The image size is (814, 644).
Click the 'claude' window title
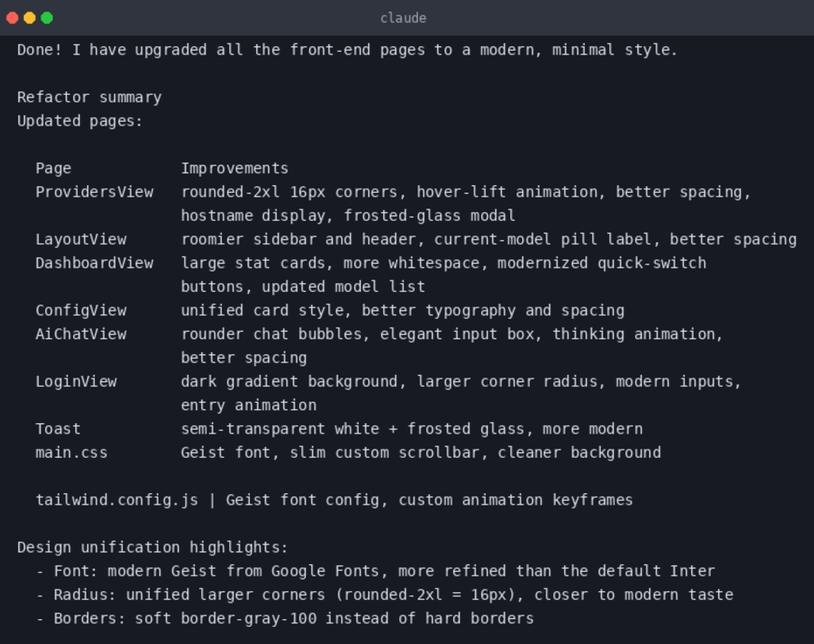[x=403, y=18]
